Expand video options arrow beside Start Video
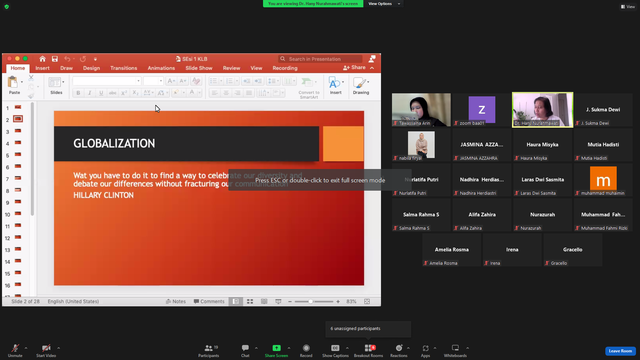Image resolution: width=640 pixels, height=360 pixels. [x=58, y=348]
